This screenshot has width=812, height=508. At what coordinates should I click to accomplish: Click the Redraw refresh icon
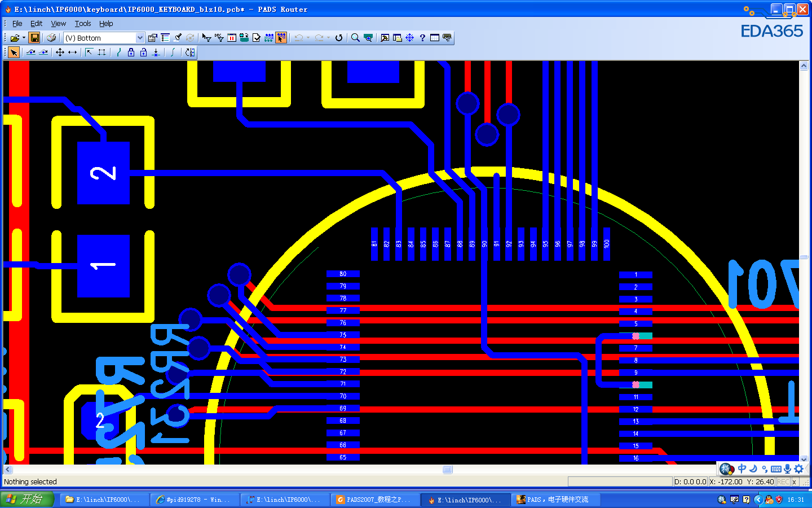(339, 38)
